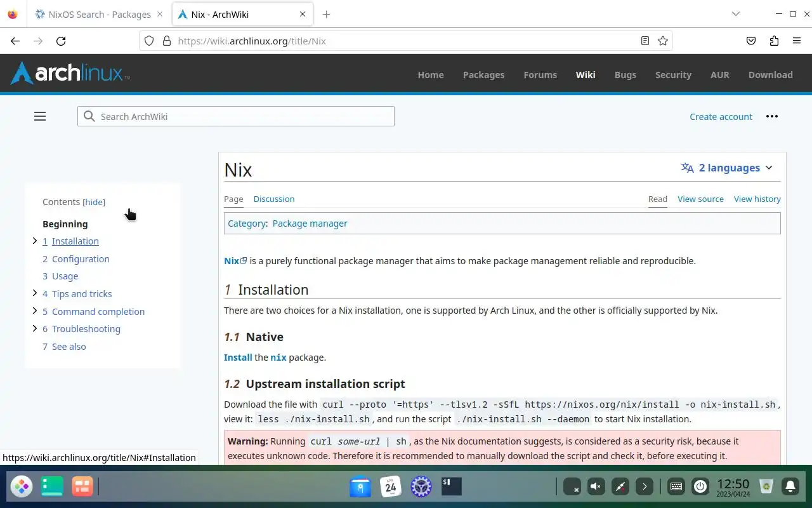Open the system settings gear dock icon
The image size is (812, 508).
coord(421,486)
